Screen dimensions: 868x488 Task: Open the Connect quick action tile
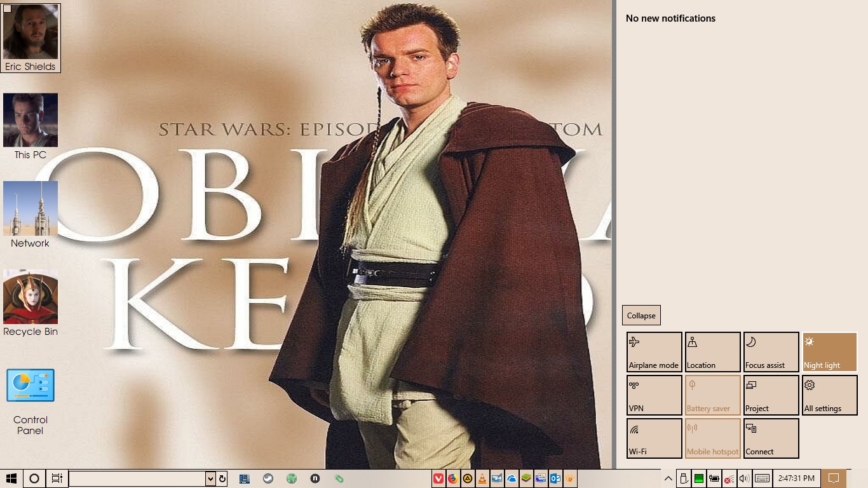771,438
